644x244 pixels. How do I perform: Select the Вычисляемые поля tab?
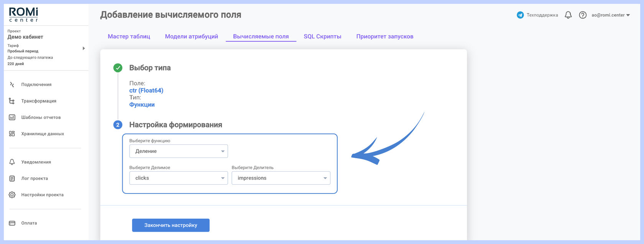coord(261,36)
